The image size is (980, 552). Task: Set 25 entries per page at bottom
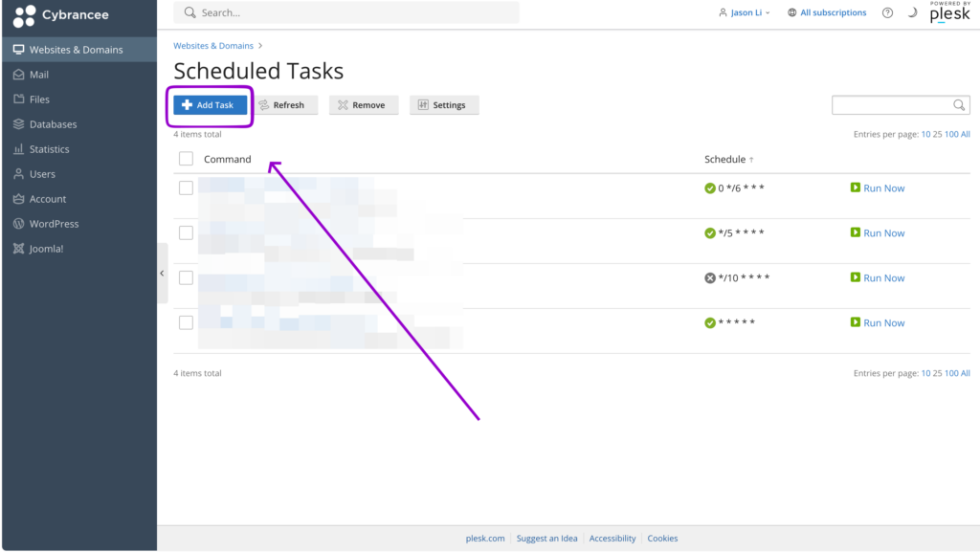pos(937,373)
